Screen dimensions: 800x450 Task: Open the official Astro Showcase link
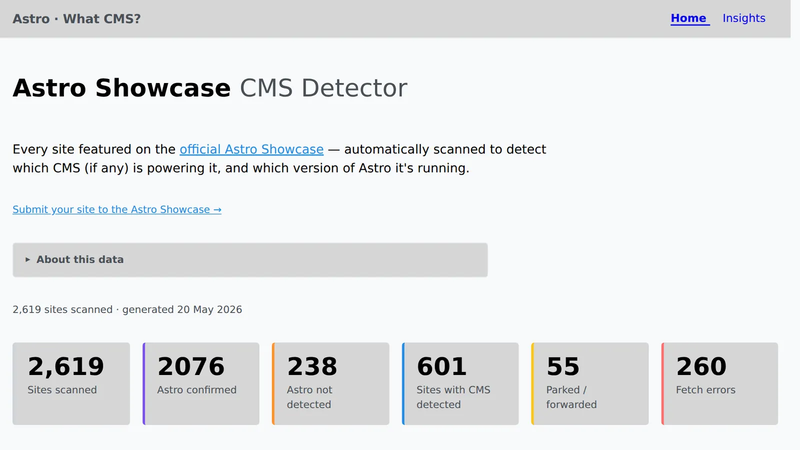click(x=252, y=149)
